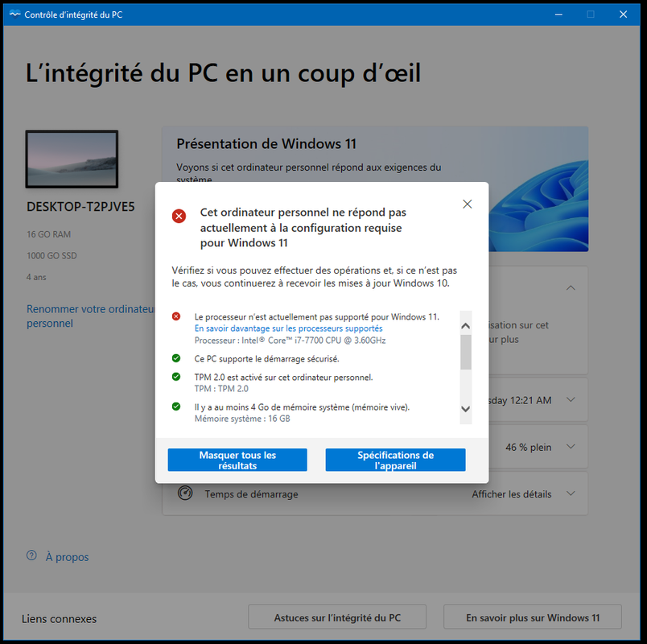The width and height of the screenshot is (647, 644).
Task: Click green check icon for system memory
Action: 176,407
